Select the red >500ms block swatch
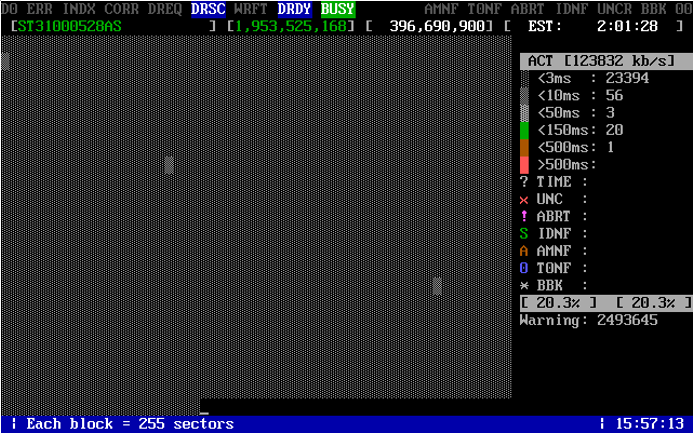The height and width of the screenshot is (433, 693). [524, 164]
